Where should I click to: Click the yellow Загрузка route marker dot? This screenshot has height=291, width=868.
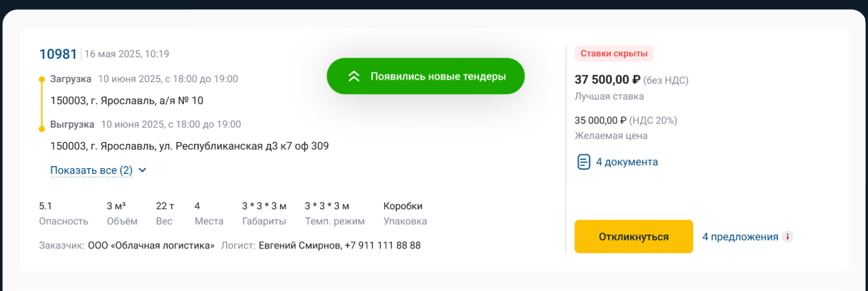42,79
